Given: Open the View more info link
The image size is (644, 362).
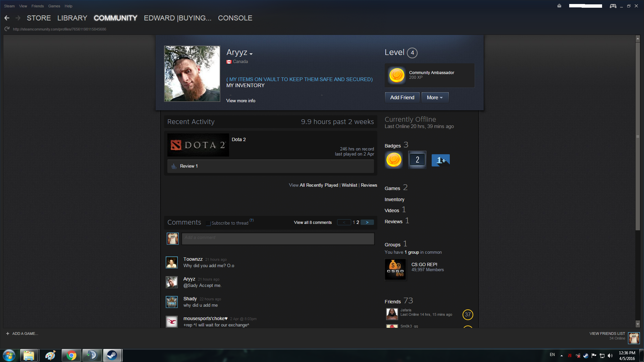Looking at the screenshot, I should click(x=240, y=101).
